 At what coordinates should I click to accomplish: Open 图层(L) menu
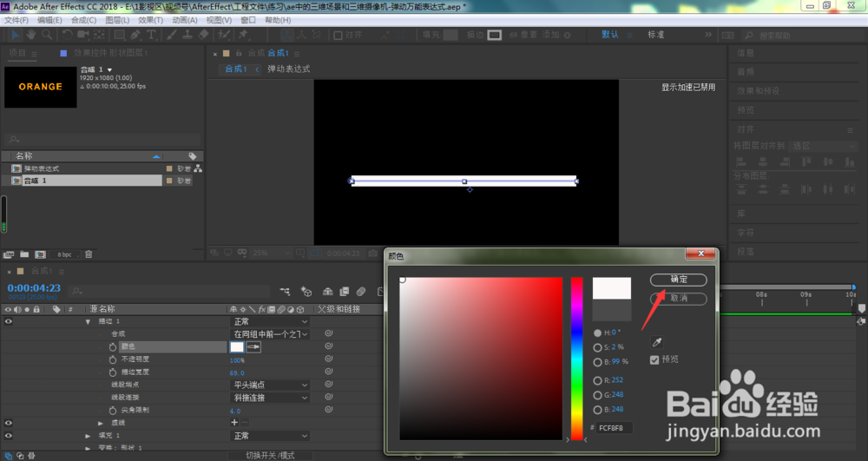117,20
